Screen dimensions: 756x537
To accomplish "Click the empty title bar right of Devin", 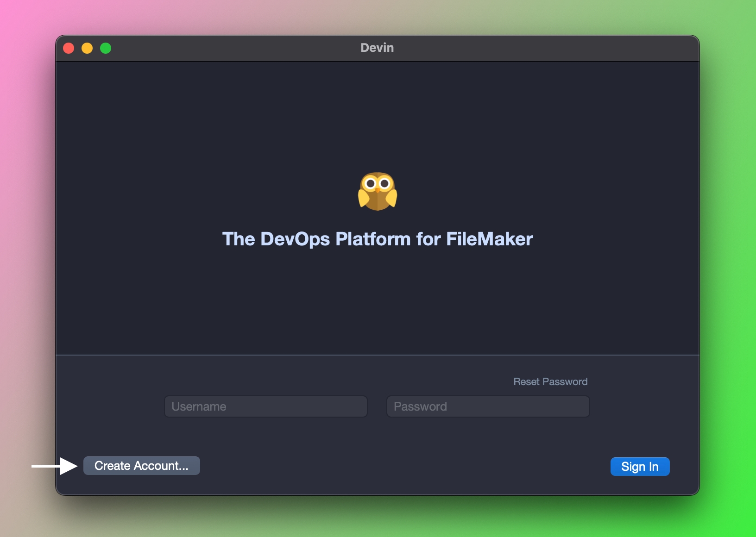I will (x=533, y=48).
